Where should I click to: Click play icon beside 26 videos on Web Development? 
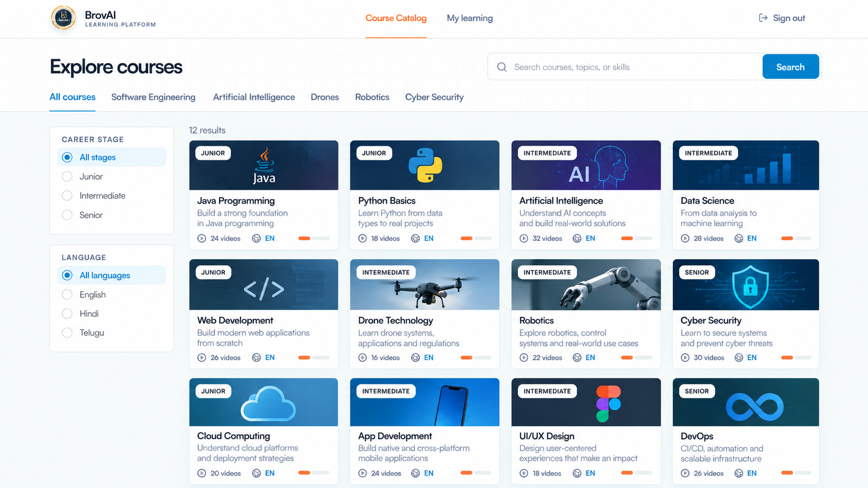click(201, 358)
